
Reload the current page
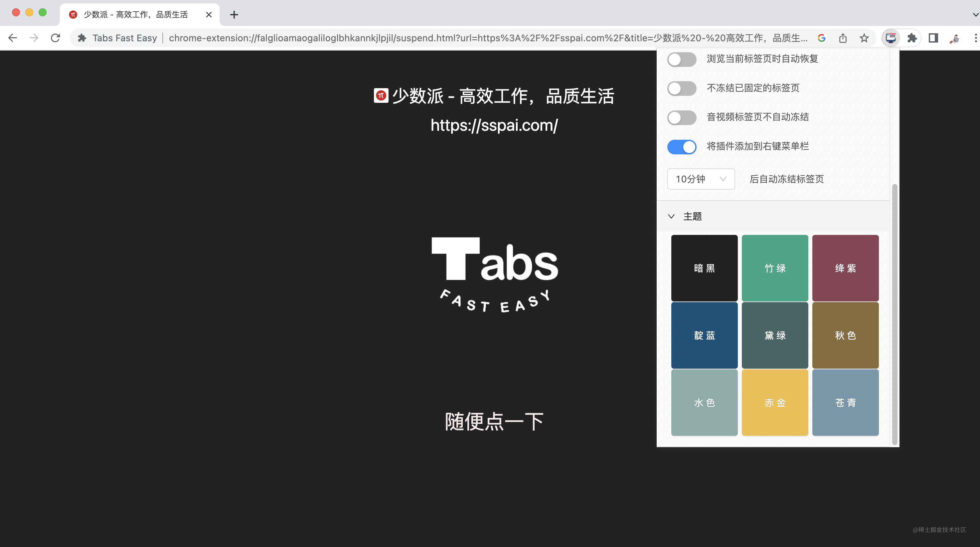tap(56, 38)
